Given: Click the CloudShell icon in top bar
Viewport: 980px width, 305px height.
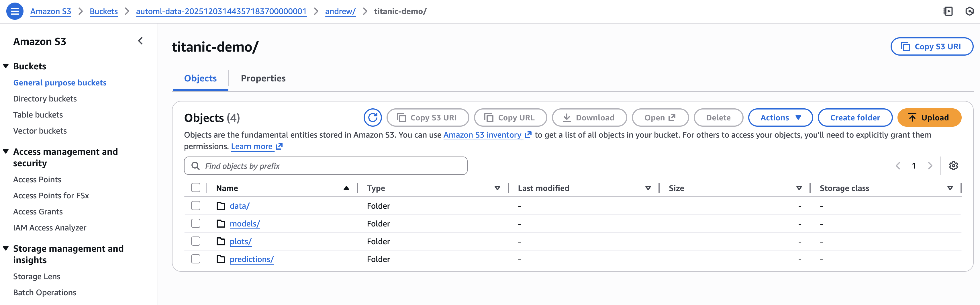Looking at the screenshot, I should pos(948,11).
